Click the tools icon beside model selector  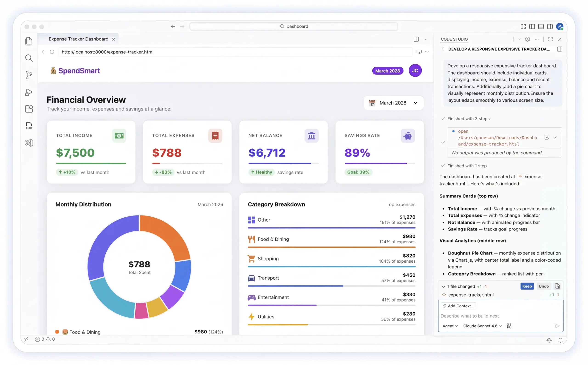coord(509,326)
